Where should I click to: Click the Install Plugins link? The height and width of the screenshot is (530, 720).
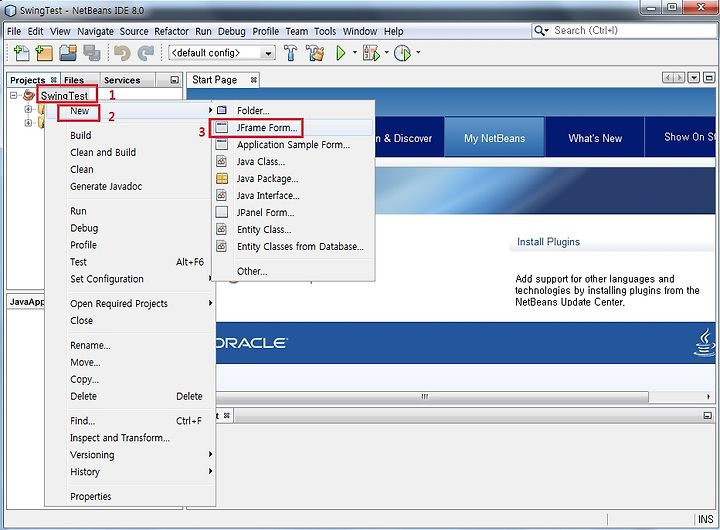click(548, 242)
